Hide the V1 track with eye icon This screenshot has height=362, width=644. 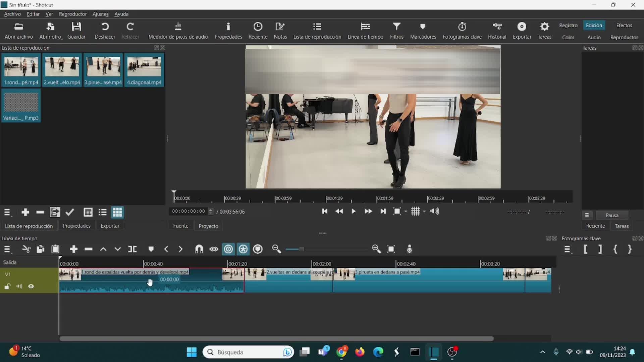(x=31, y=286)
